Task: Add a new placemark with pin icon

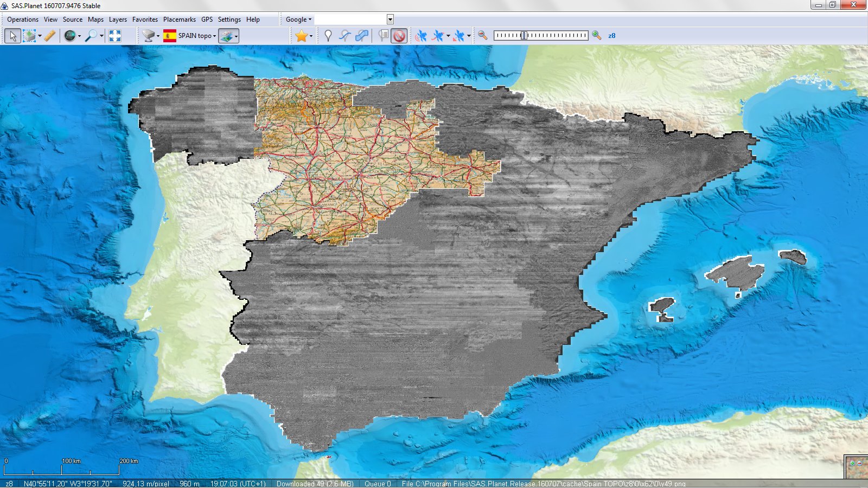Action: [x=328, y=36]
